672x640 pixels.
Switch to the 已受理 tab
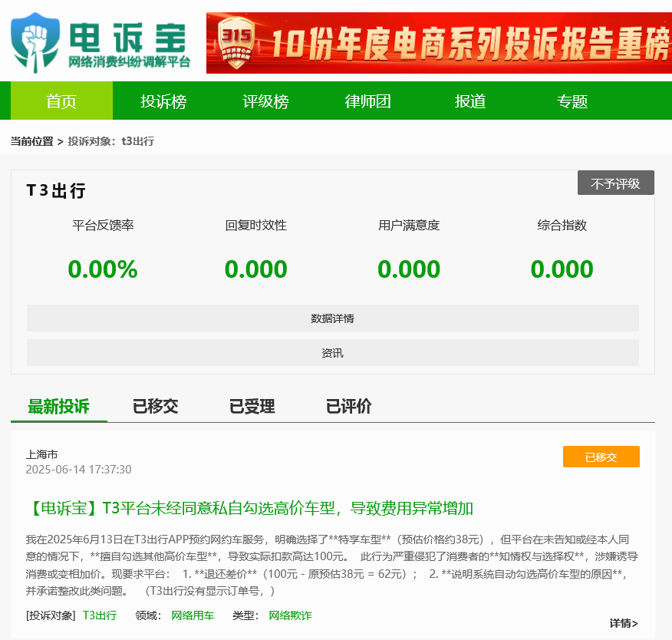[252, 407]
